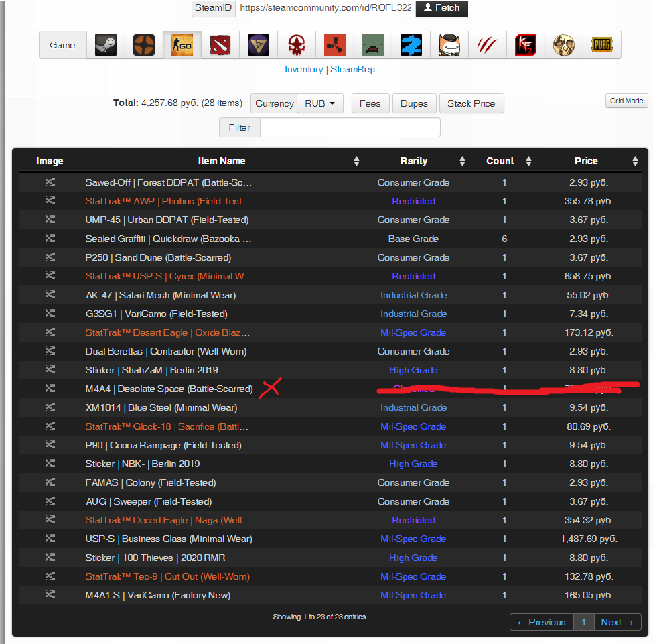Click the AUG Sweeper item name
The image size is (653, 644).
(x=149, y=501)
